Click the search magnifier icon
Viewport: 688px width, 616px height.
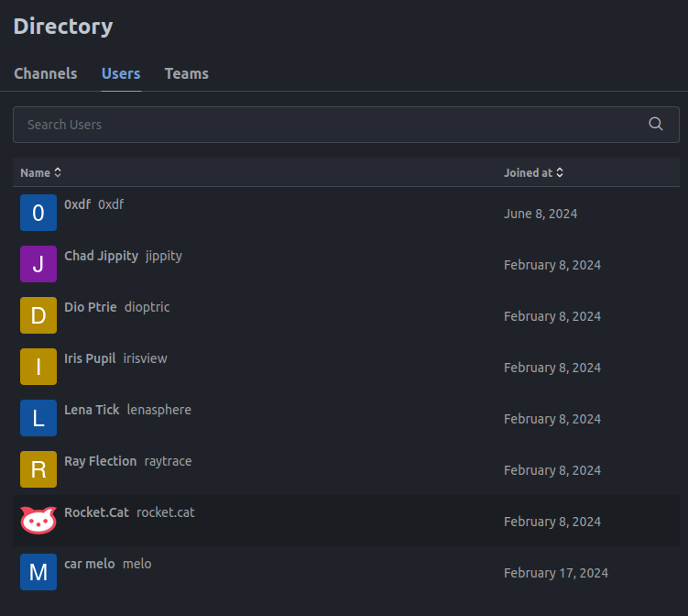(655, 125)
